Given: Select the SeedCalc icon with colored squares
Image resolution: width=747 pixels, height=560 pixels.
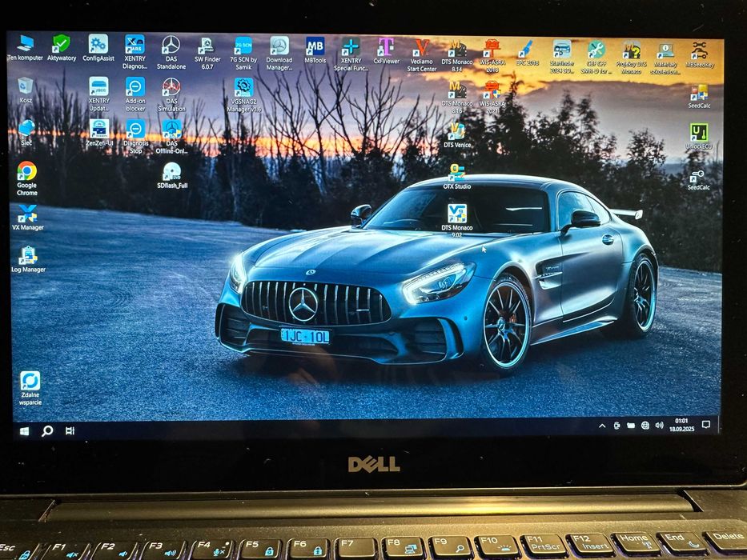Looking at the screenshot, I should point(699,96).
